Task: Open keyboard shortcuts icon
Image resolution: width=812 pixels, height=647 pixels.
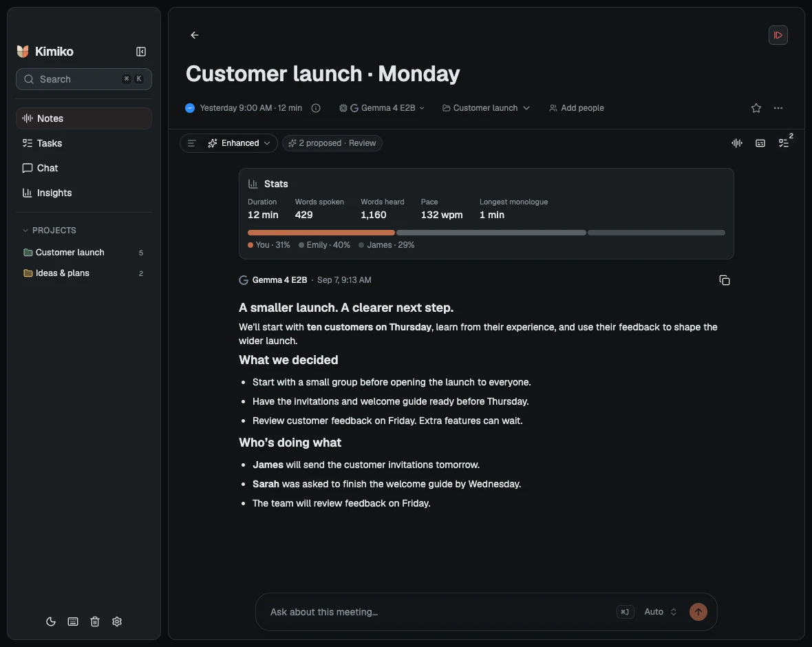Action: 73,621
